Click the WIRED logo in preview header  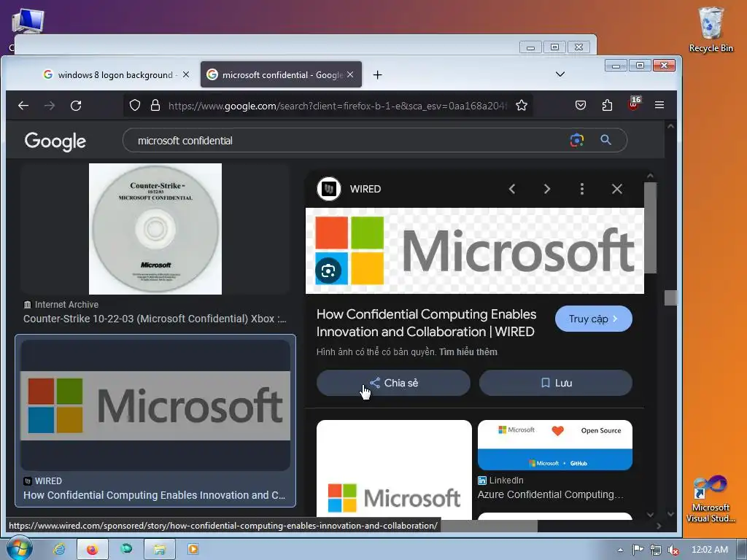pos(329,189)
